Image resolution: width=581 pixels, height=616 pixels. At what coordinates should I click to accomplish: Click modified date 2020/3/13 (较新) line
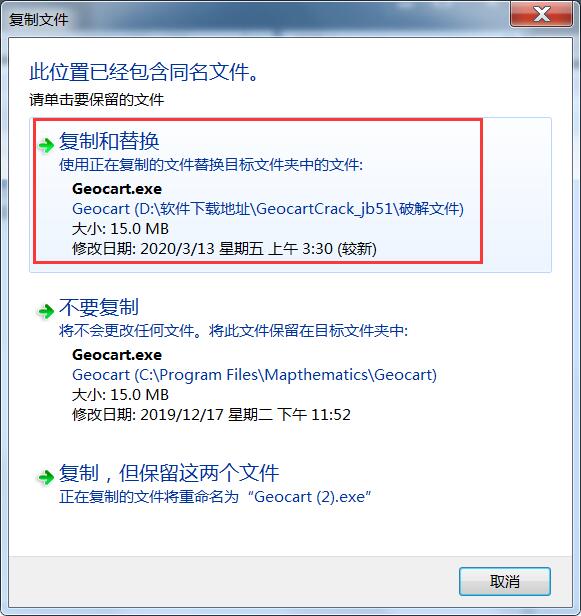coord(224,249)
